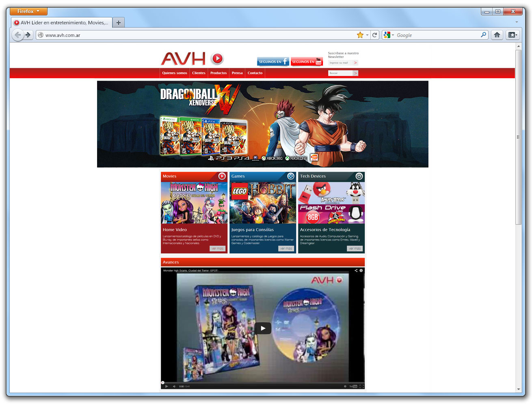Click the search magnifier icon in the Google box
The image size is (532, 404).
pyautogui.click(x=483, y=35)
